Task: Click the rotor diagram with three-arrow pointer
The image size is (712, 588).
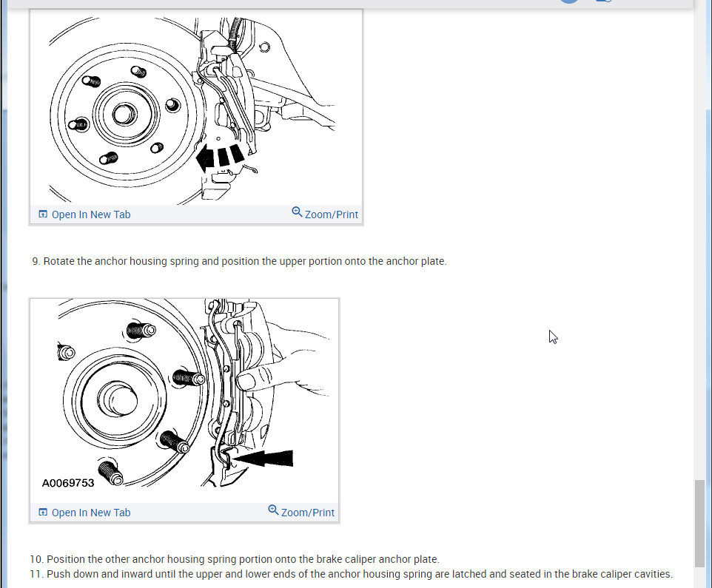Action: pyautogui.click(x=196, y=107)
